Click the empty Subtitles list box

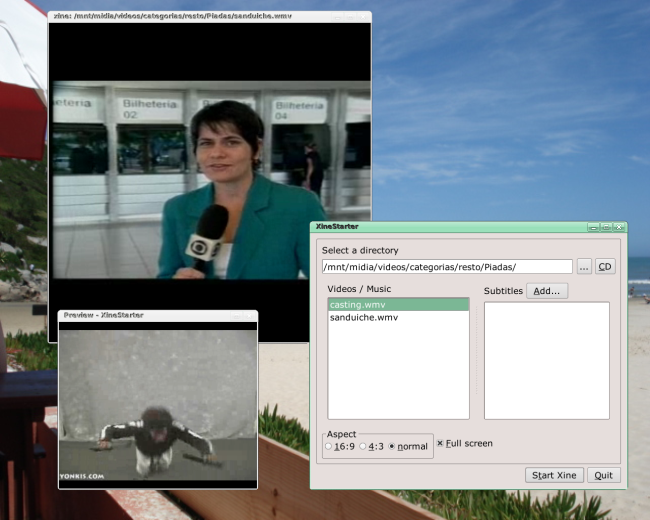point(546,360)
